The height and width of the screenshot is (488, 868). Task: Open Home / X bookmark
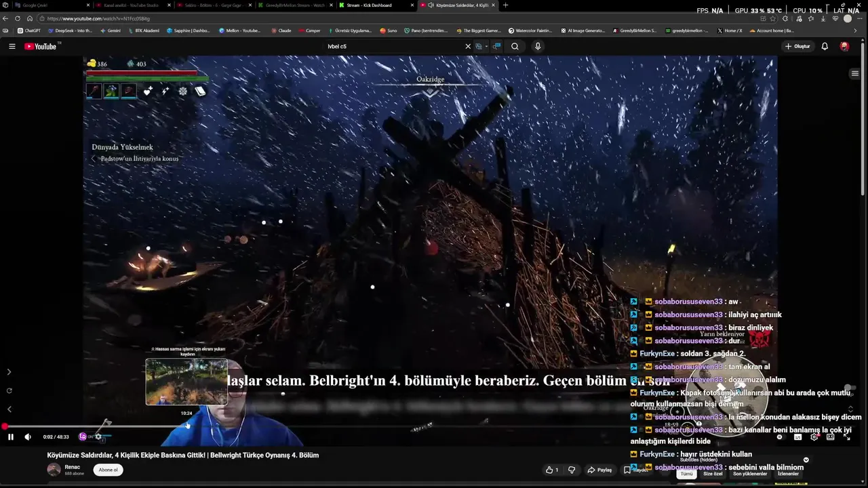pos(730,30)
